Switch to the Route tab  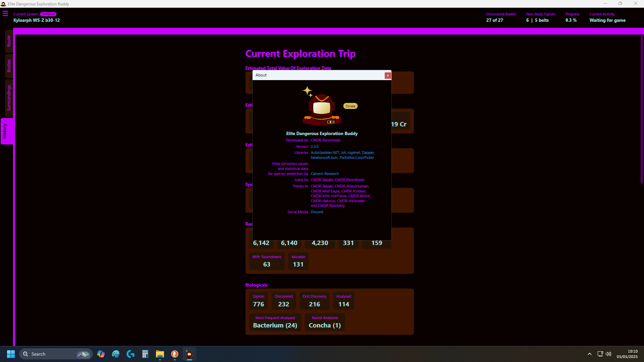[x=9, y=41]
